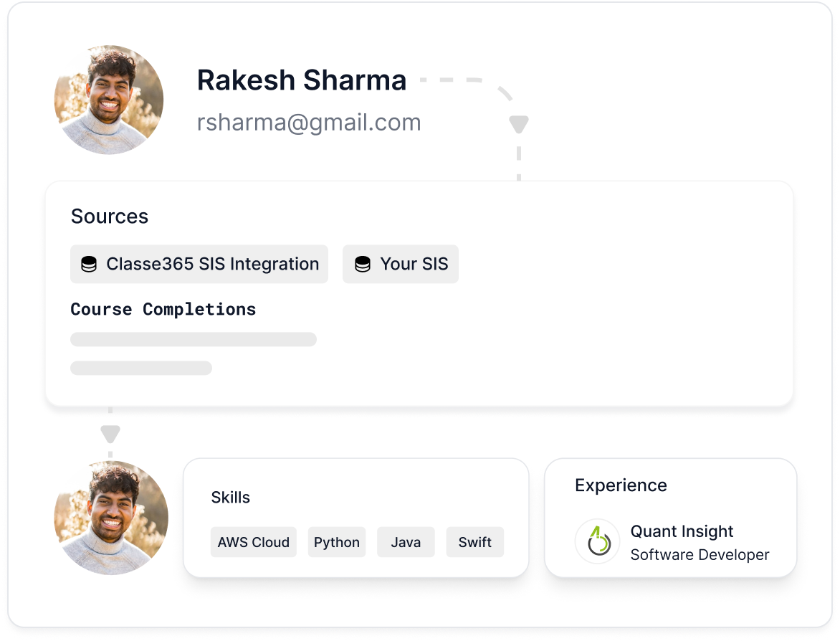Select the AWS Cloud skill tag

pos(254,542)
